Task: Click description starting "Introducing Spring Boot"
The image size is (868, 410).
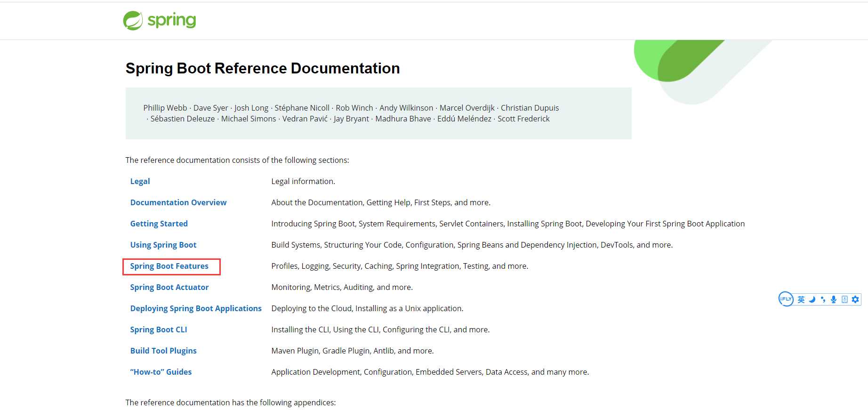Action: click(508, 224)
